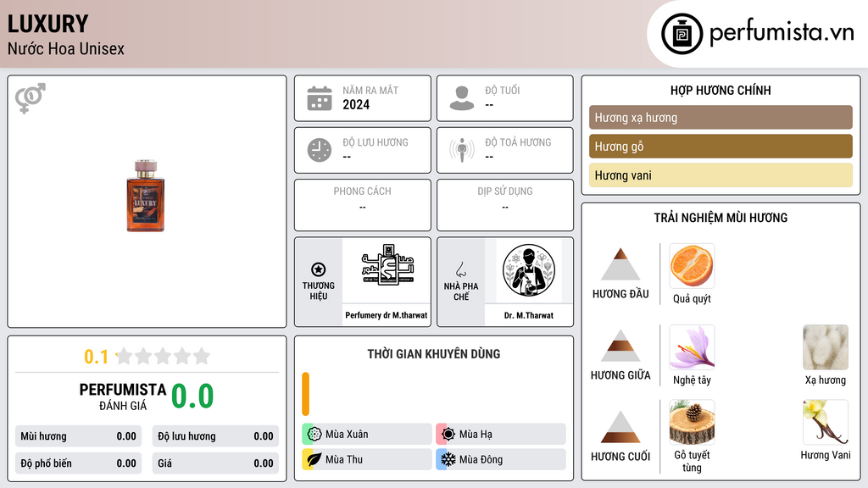Click the clock icon for Độ Lưu Hương
Viewport: 868px width, 488px height.
320,151
